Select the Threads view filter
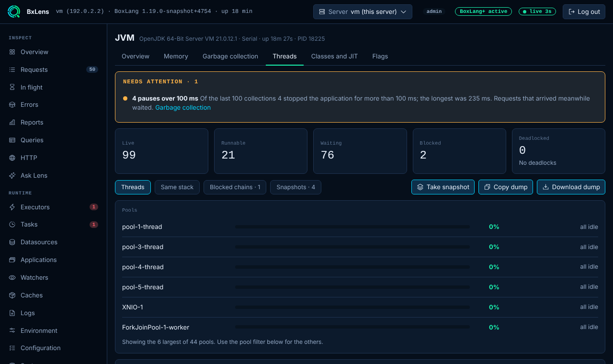Viewport: 613px width, 364px height. click(x=133, y=187)
